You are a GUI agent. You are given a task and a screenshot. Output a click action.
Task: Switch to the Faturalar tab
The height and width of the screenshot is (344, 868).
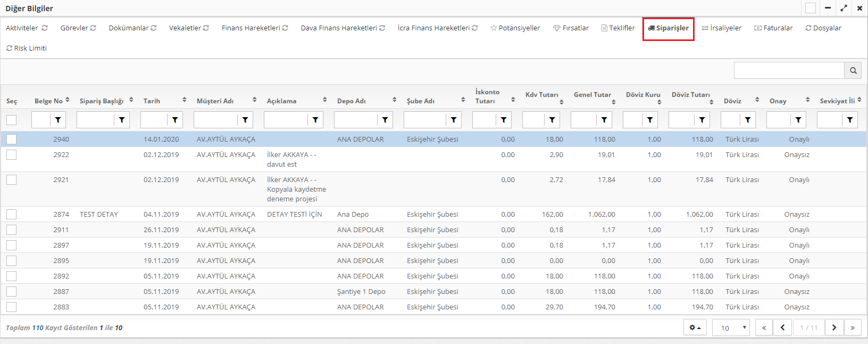click(773, 28)
